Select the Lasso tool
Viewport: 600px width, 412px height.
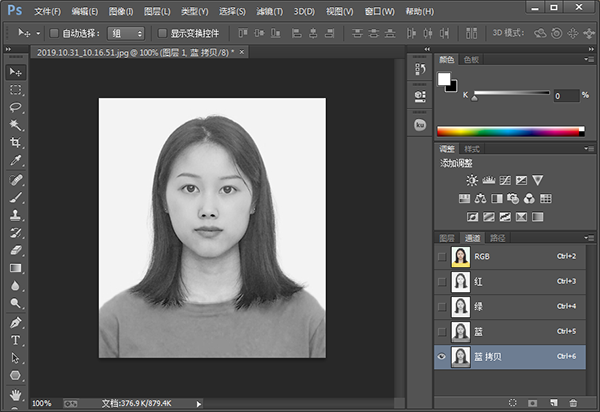pos(16,107)
